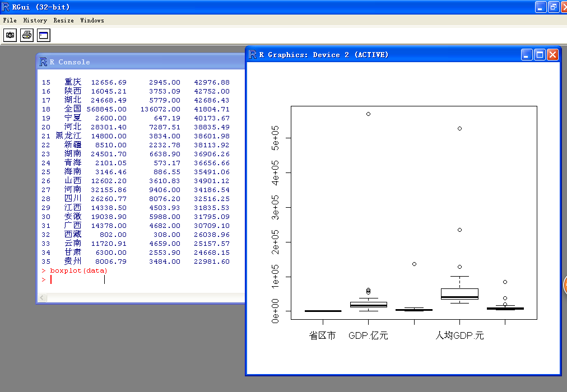
Task: Click the printer toolbar icon
Action: (27, 35)
